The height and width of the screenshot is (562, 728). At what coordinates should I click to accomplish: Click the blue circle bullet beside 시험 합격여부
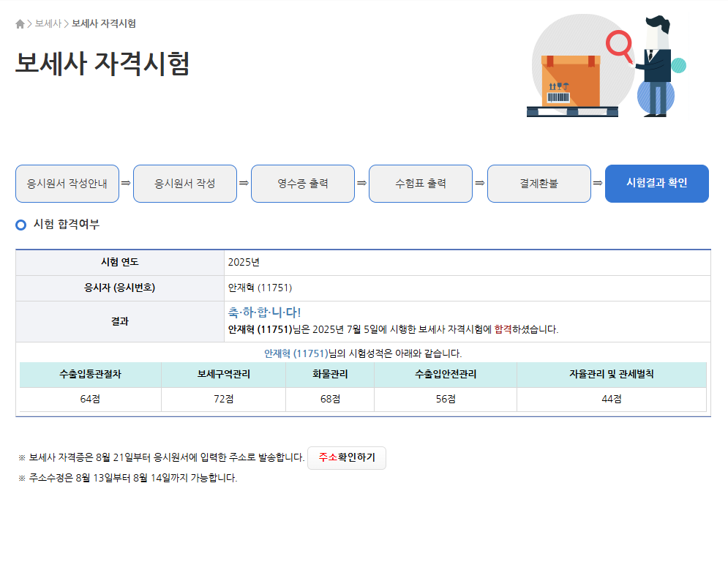pos(21,225)
